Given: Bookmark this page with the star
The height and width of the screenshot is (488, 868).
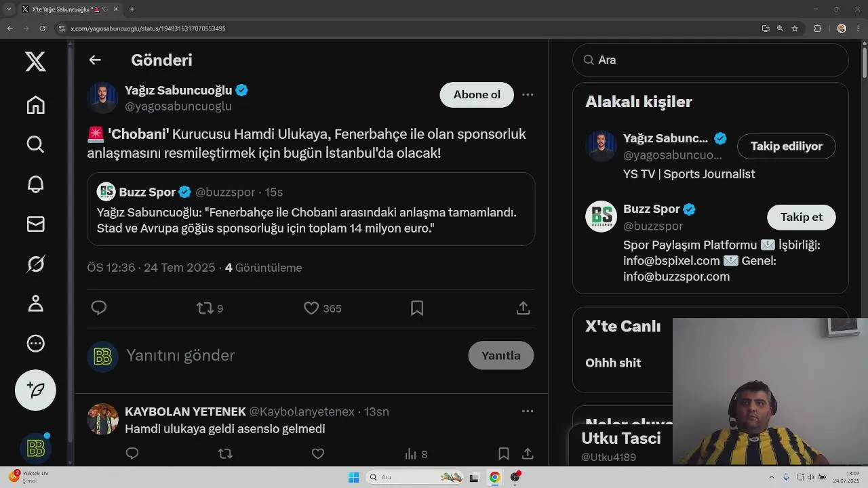Looking at the screenshot, I should click(x=795, y=28).
